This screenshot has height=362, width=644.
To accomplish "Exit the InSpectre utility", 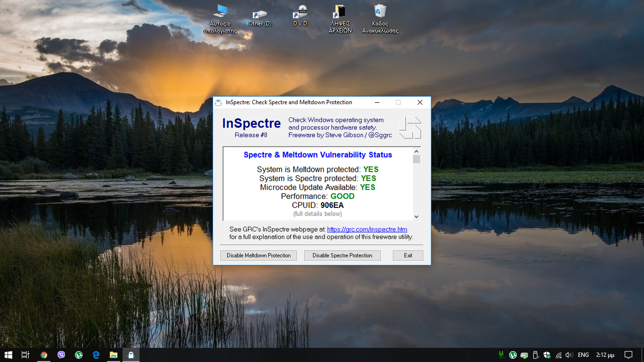I will [x=408, y=255].
